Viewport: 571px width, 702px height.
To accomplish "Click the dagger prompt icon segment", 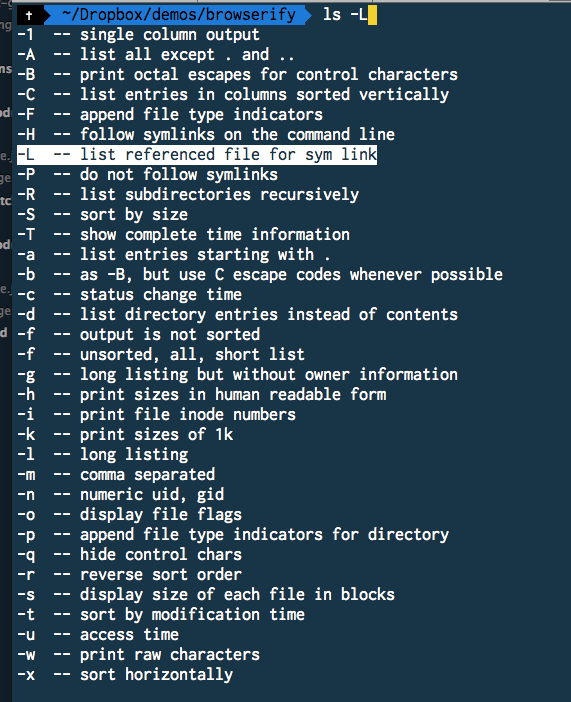I will pyautogui.click(x=31, y=15).
